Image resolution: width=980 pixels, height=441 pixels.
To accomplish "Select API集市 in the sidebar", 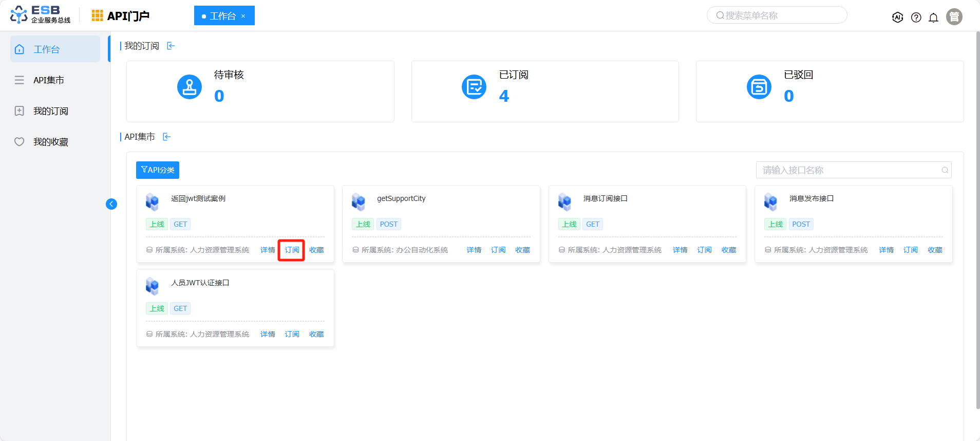I will [49, 80].
